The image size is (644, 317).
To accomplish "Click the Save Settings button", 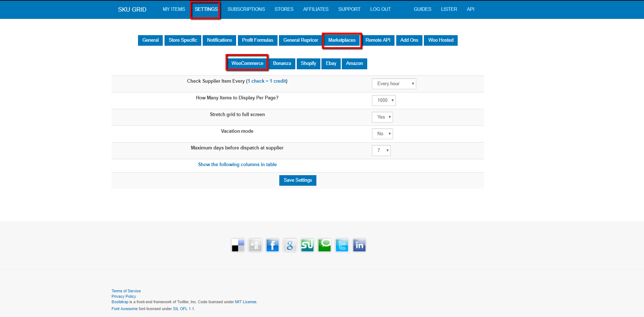I will tap(298, 180).
